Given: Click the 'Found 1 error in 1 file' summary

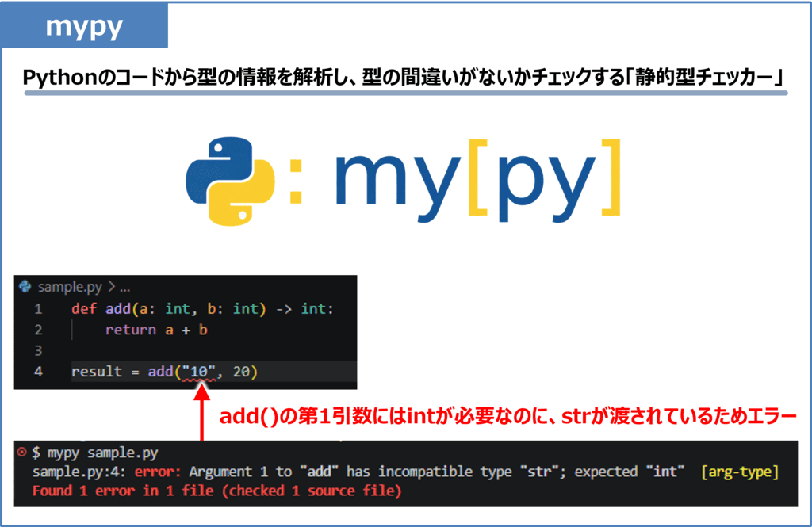Looking at the screenshot, I should pyautogui.click(x=123, y=491).
